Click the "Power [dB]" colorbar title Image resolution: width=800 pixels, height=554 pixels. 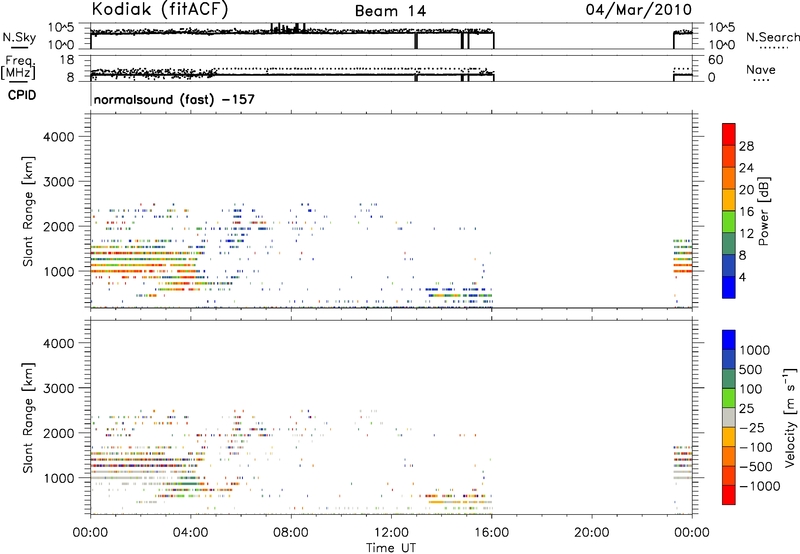tap(764, 211)
